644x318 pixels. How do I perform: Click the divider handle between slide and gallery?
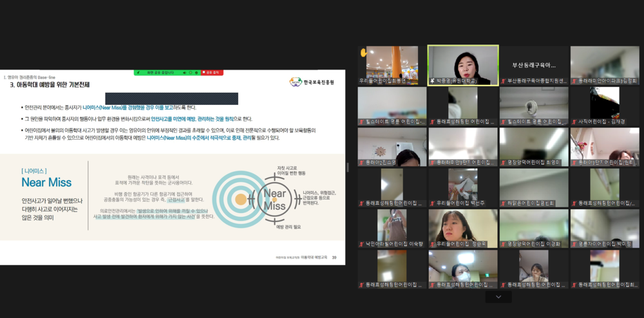tap(348, 167)
